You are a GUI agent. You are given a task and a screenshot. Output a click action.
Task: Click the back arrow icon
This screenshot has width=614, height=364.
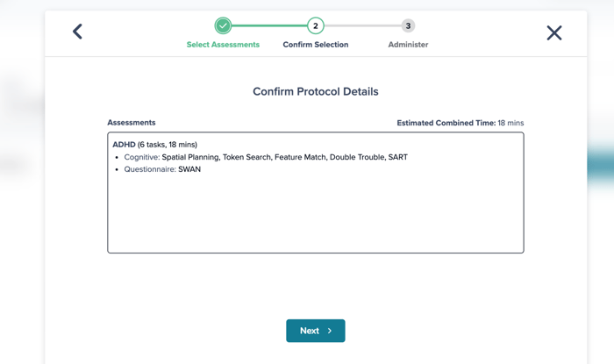[77, 32]
